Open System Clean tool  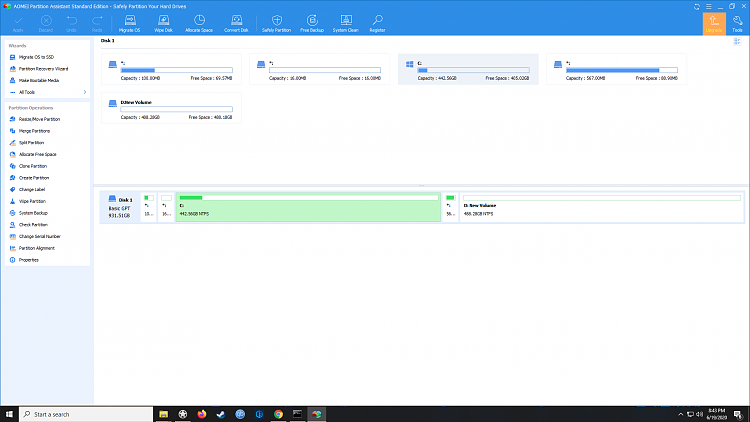[x=346, y=23]
